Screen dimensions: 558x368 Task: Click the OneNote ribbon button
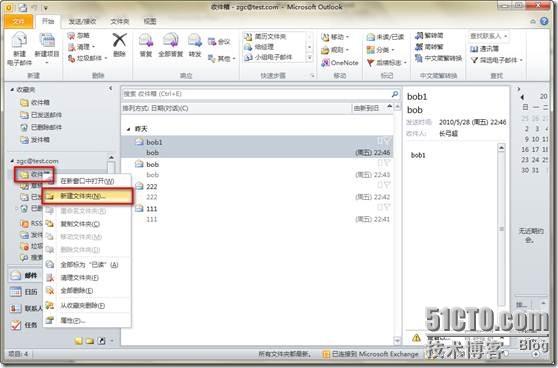pyautogui.click(x=339, y=63)
